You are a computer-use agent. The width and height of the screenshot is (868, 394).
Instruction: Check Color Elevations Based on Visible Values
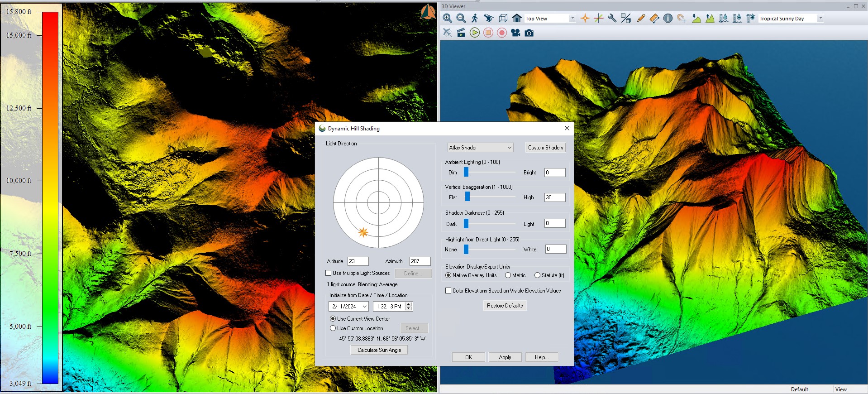[448, 291]
